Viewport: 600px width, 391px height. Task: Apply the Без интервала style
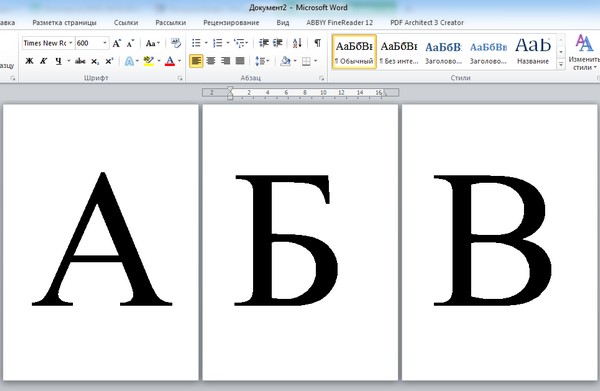tap(399, 52)
